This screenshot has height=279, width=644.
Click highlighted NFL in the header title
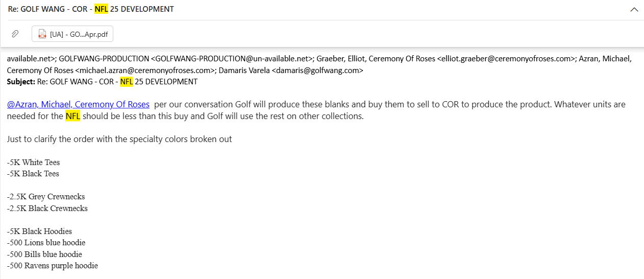point(101,9)
